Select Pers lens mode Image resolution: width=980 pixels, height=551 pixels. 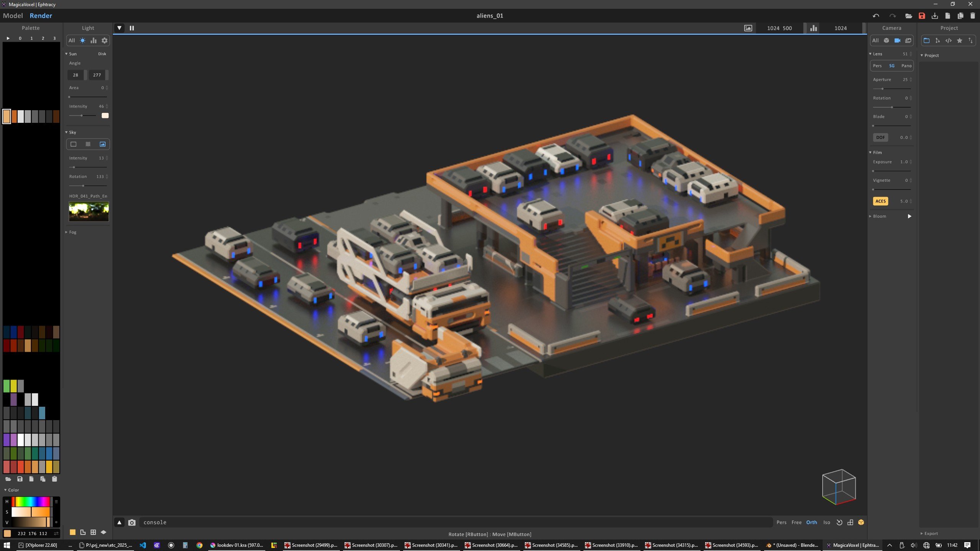tap(877, 66)
